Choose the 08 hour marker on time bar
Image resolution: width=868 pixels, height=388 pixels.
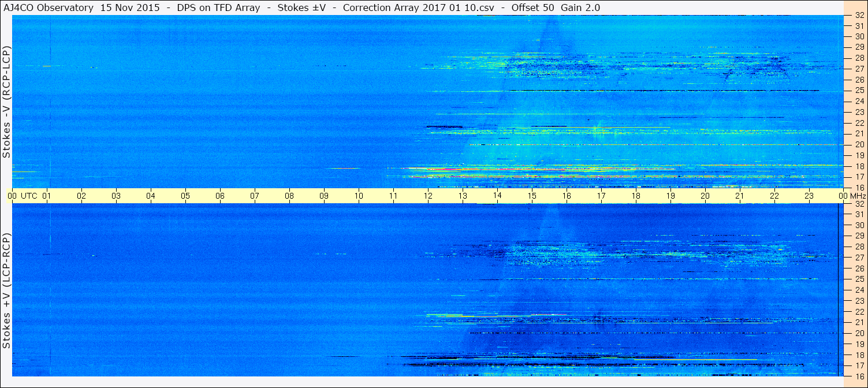[289, 196]
